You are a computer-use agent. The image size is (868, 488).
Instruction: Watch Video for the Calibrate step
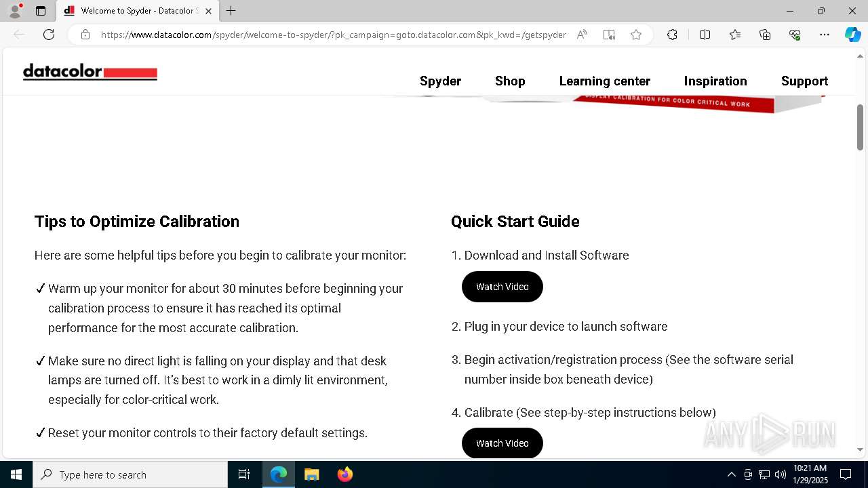click(x=502, y=443)
